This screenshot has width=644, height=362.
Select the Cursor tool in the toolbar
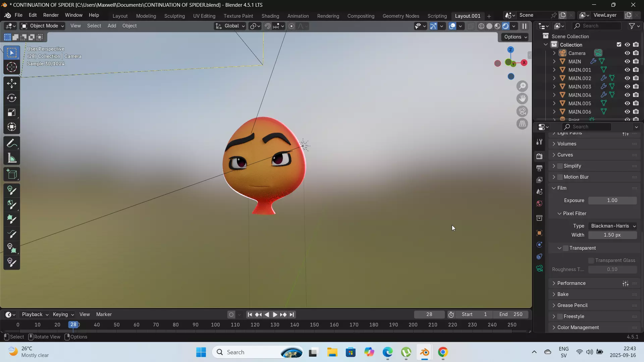(x=12, y=67)
